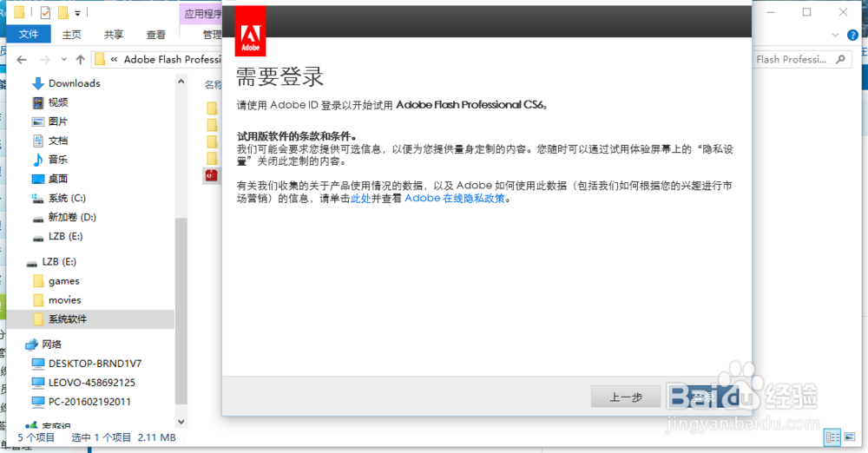The width and height of the screenshot is (868, 453).
Task: Select the red Adobe installer file icon
Action: (x=212, y=175)
